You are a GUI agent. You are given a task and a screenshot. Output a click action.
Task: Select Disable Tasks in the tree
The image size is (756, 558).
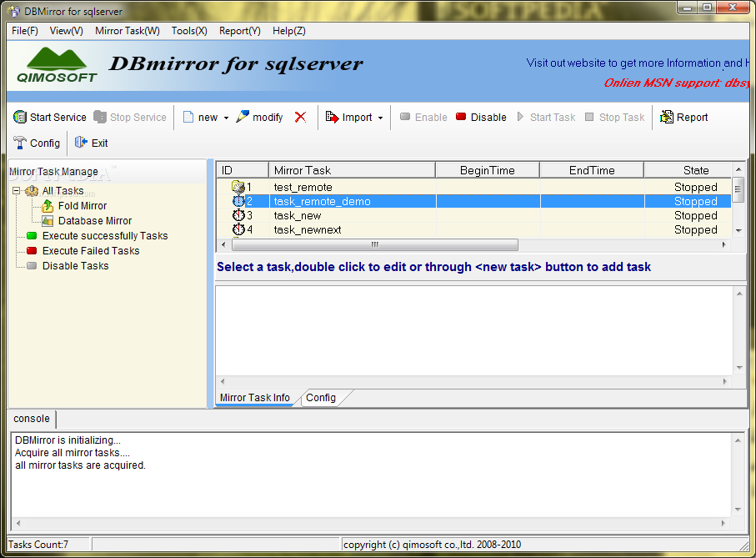coord(75,266)
